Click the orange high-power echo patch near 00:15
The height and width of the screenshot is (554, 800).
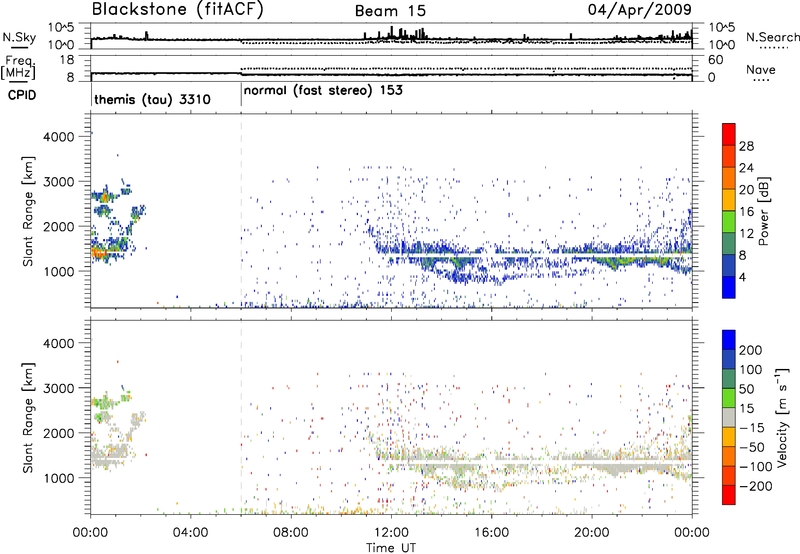[98, 252]
